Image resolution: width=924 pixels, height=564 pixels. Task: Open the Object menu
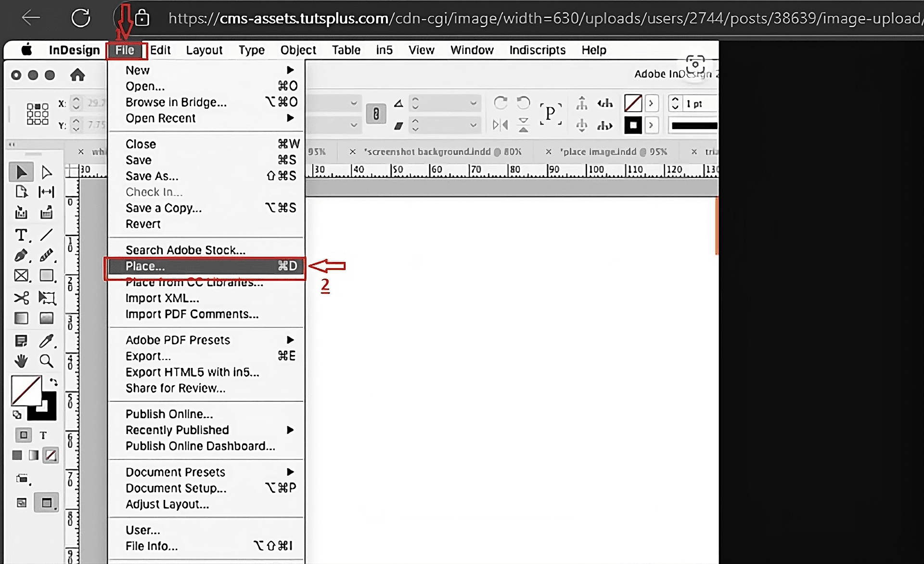[x=298, y=50]
